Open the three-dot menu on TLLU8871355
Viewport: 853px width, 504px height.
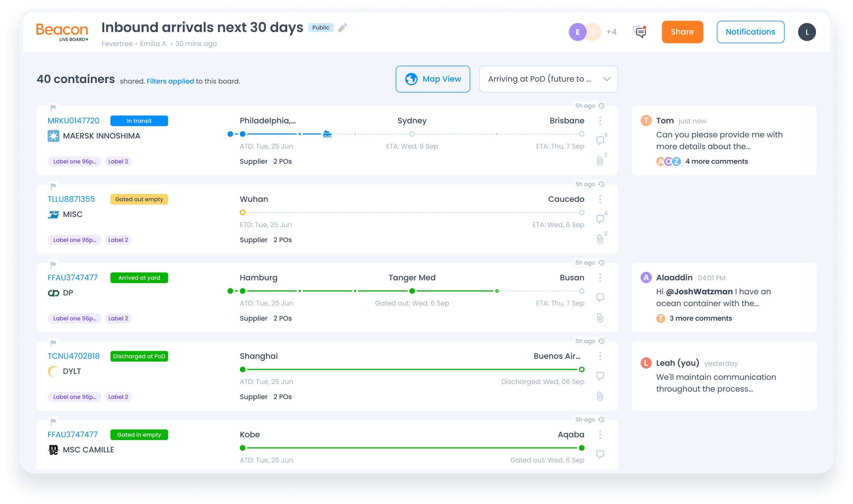click(x=600, y=199)
